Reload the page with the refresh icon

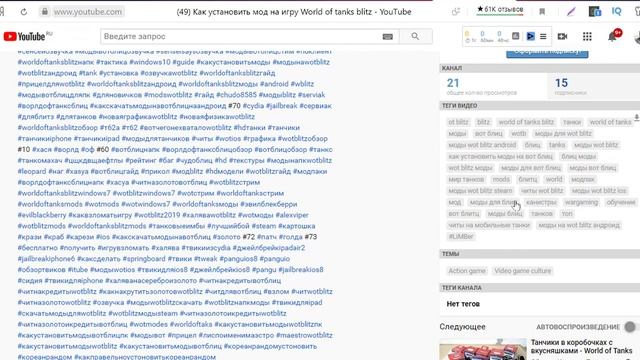point(24,12)
